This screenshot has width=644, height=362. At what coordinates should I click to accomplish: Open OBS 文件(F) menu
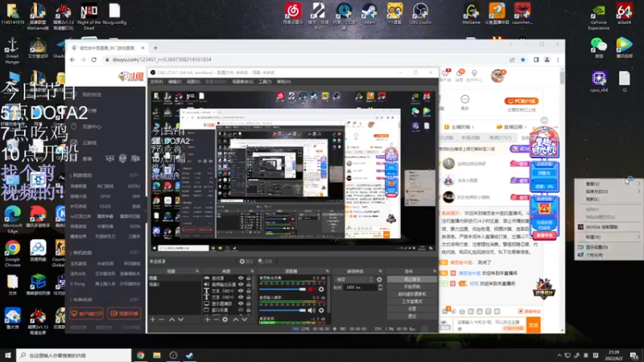[156, 82]
